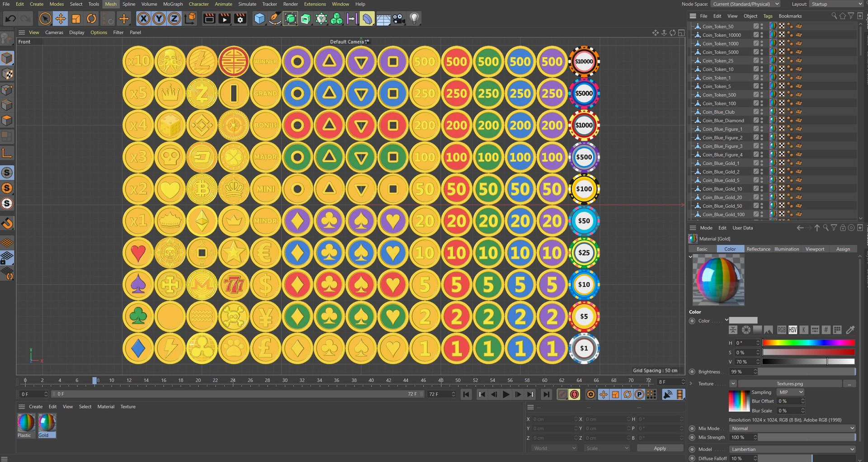Click the hex color mode icon
868x462 pixels.
click(x=826, y=330)
